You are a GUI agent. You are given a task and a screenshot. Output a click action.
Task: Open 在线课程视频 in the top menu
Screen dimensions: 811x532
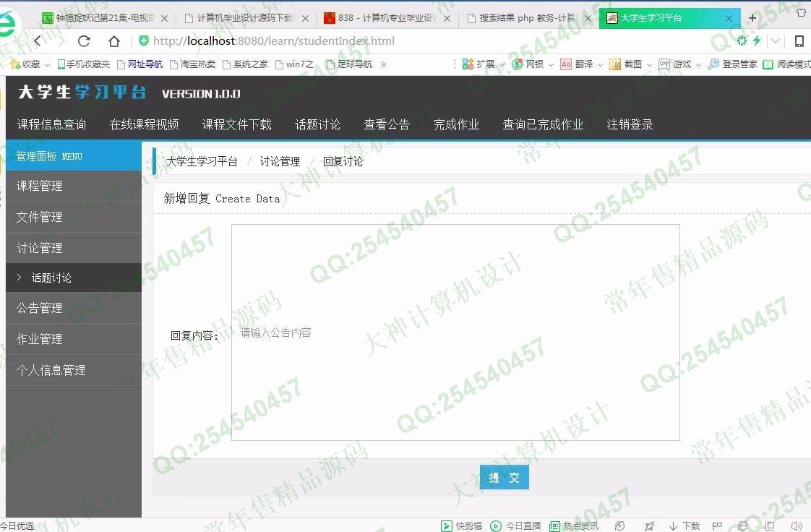[x=145, y=124]
